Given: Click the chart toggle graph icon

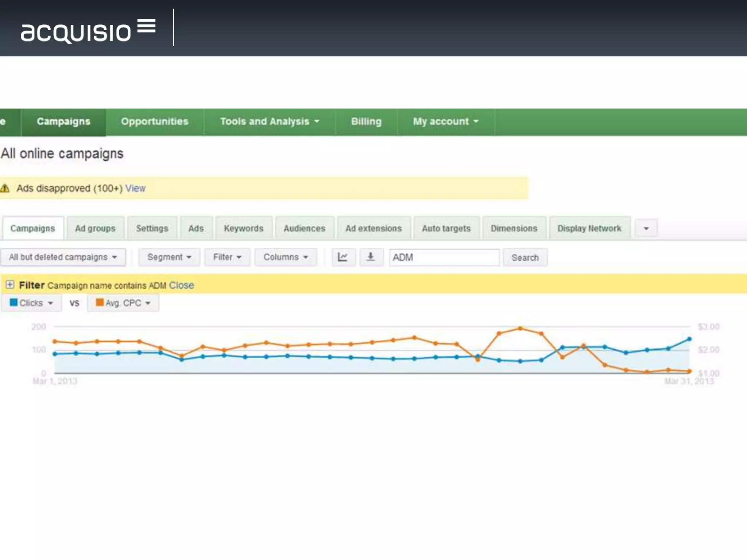Looking at the screenshot, I should 343,257.
